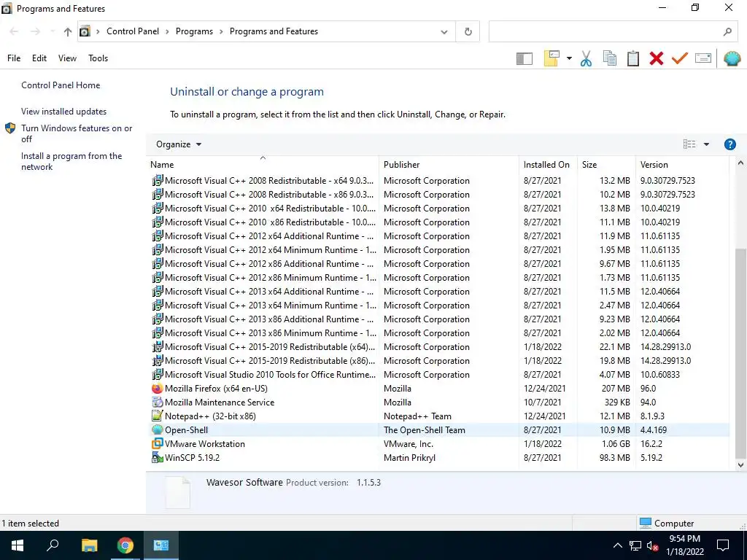This screenshot has width=747, height=560.
Task: Open View installed updates link
Action: (x=64, y=112)
